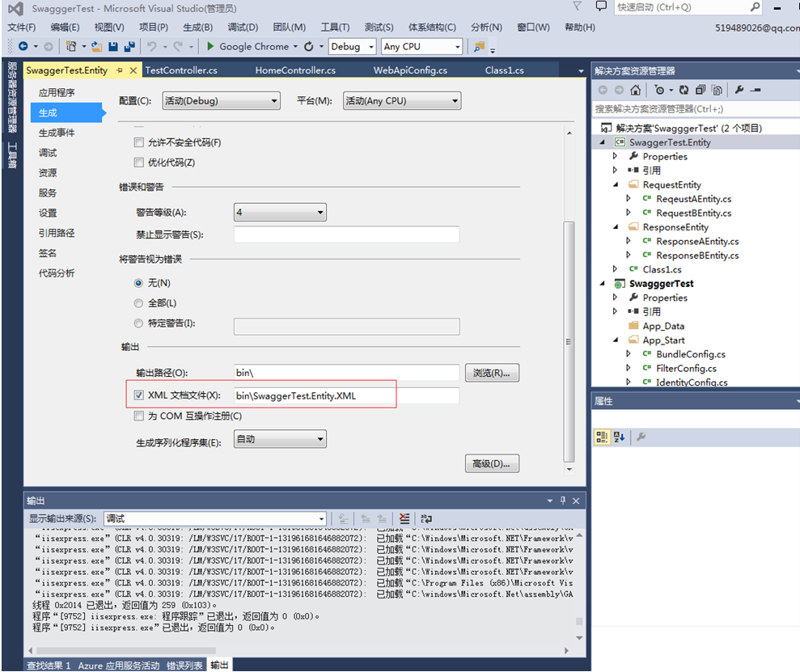This screenshot has width=800, height=672.
Task: Collapse the ResponseEntity folder node
Action: (616, 227)
